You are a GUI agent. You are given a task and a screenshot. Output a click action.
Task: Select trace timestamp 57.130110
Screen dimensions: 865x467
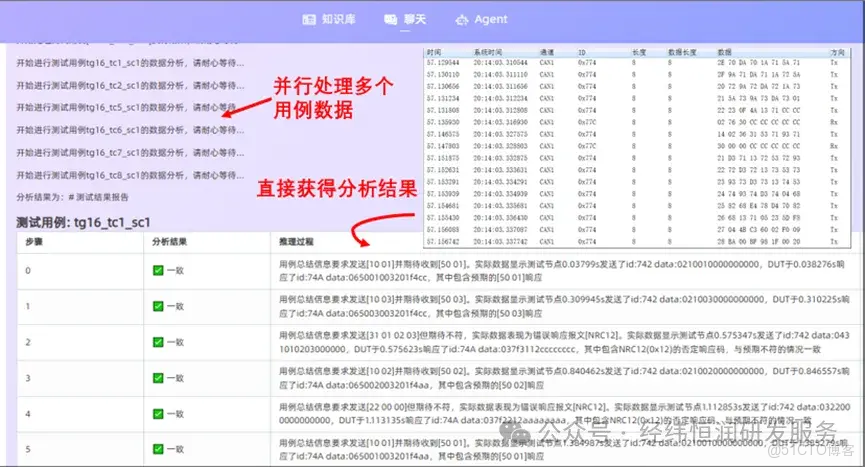click(x=443, y=74)
